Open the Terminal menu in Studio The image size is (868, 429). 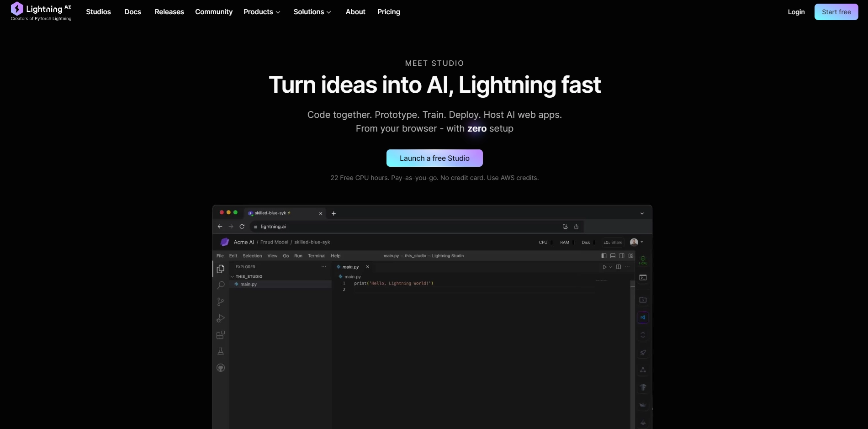(317, 256)
